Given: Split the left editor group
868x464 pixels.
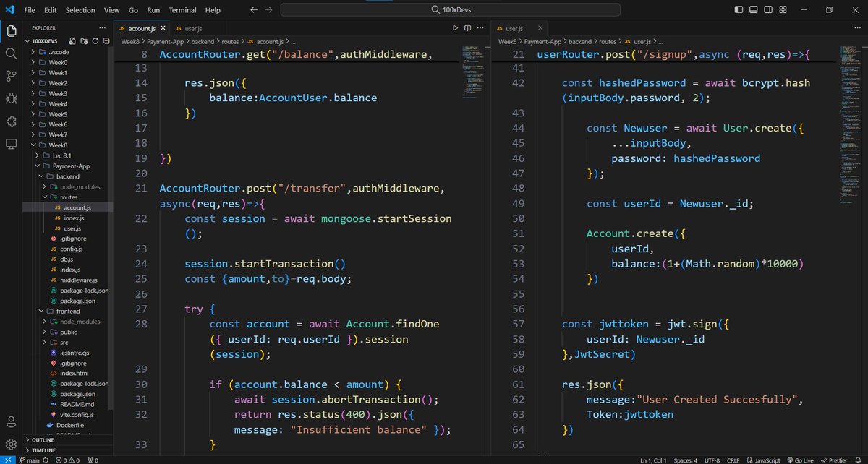Looking at the screenshot, I should tap(468, 27).
